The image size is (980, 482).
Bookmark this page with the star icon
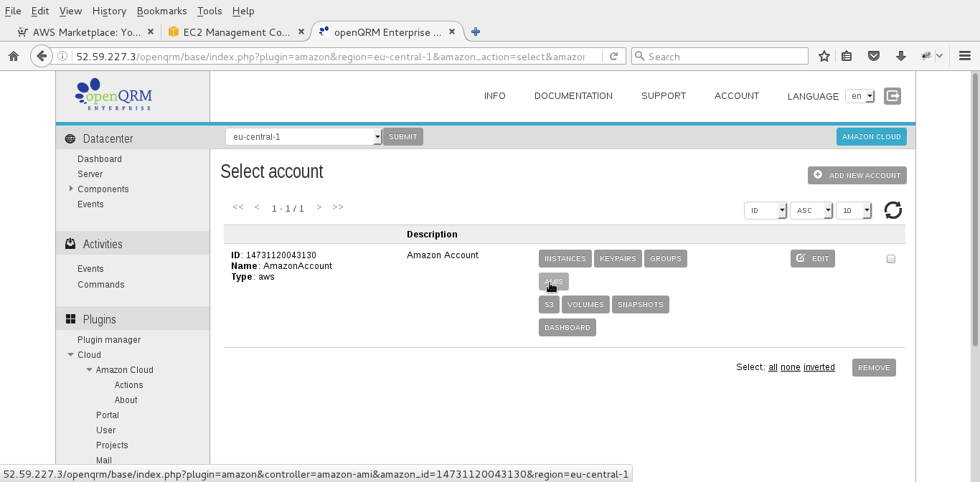(824, 56)
